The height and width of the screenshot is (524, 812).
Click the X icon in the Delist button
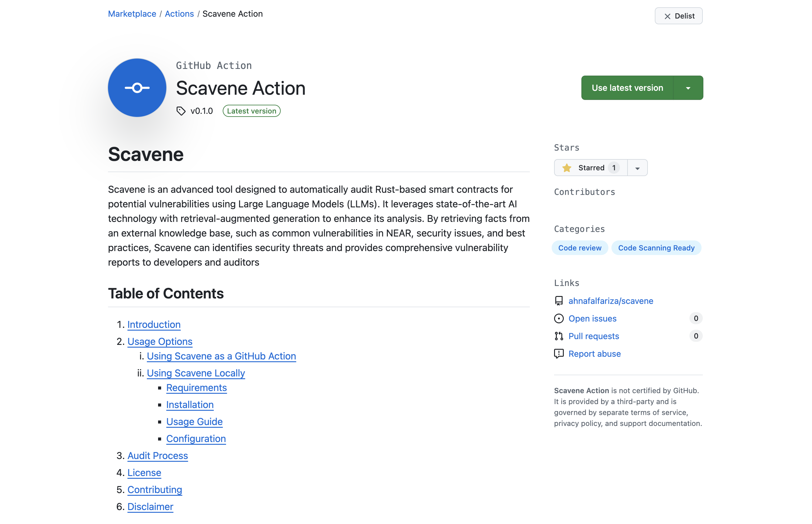pos(668,16)
